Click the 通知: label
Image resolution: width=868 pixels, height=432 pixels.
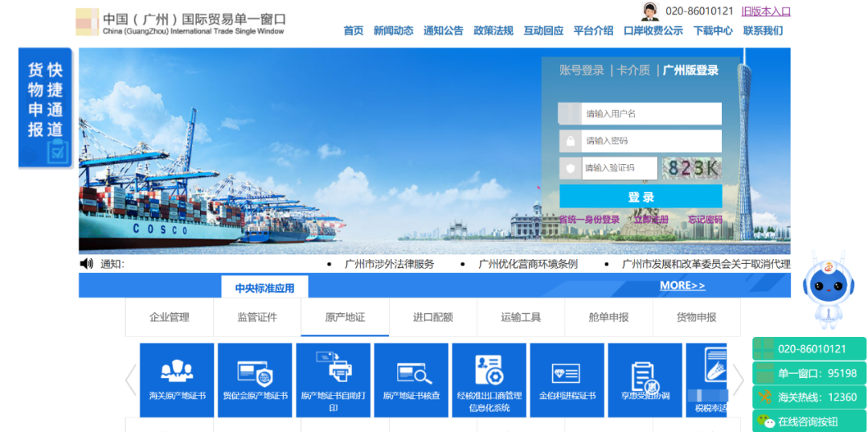pos(113,264)
